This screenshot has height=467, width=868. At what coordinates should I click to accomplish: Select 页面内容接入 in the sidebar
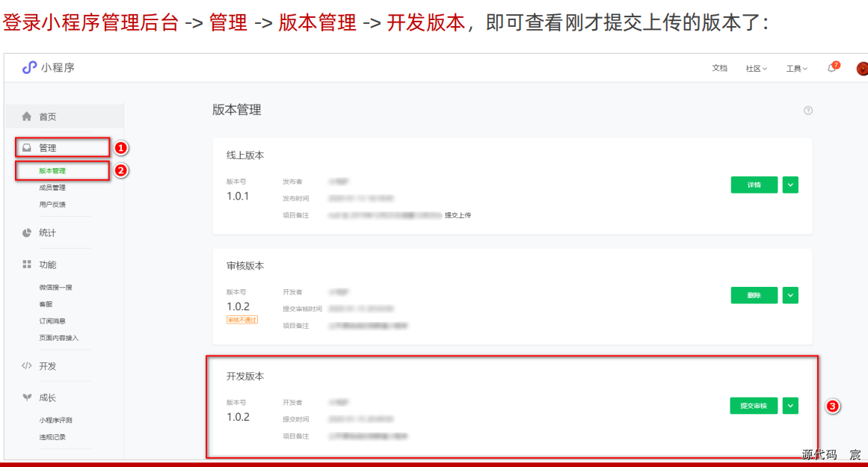point(58,338)
